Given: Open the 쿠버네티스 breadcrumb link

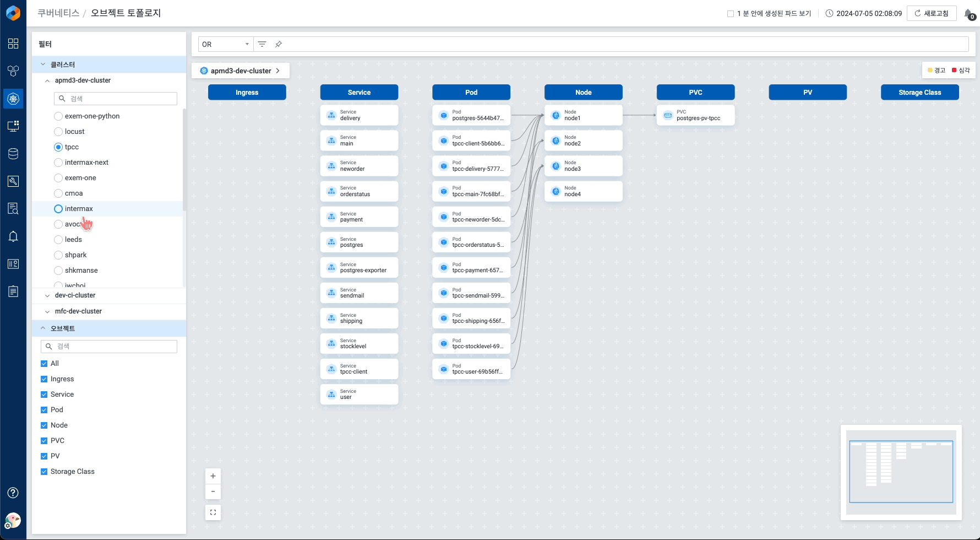Looking at the screenshot, I should (x=58, y=13).
